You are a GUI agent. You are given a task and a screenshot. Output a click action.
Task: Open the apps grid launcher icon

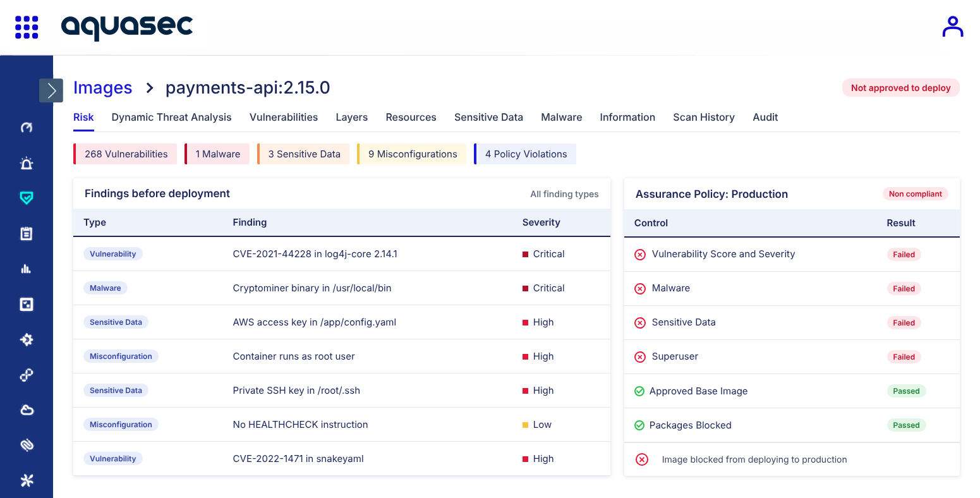point(27,27)
